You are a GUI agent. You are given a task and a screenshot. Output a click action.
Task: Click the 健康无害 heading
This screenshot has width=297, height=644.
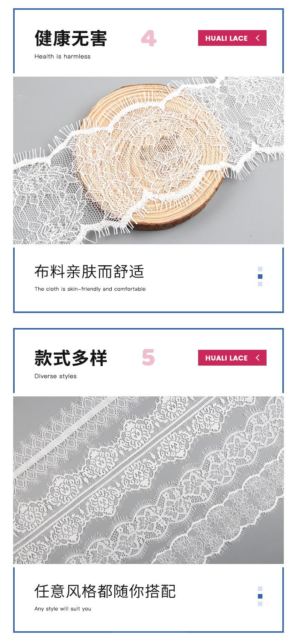(71, 38)
